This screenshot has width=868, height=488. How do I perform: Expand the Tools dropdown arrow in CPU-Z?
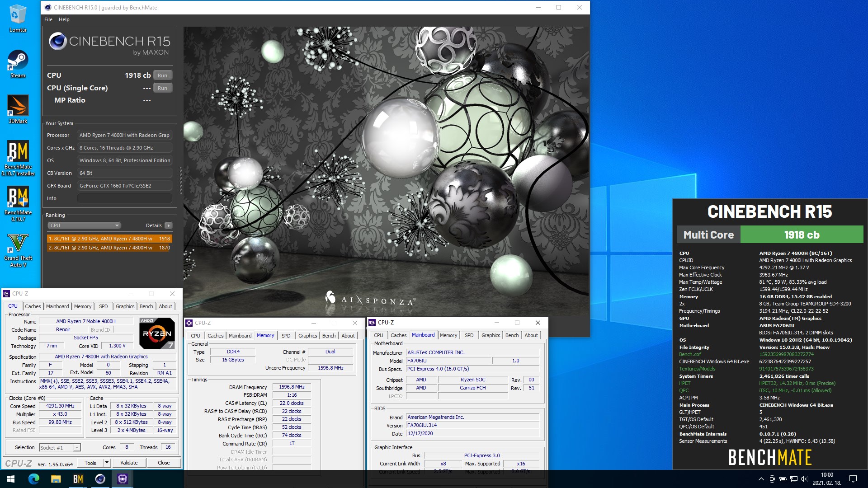point(107,463)
